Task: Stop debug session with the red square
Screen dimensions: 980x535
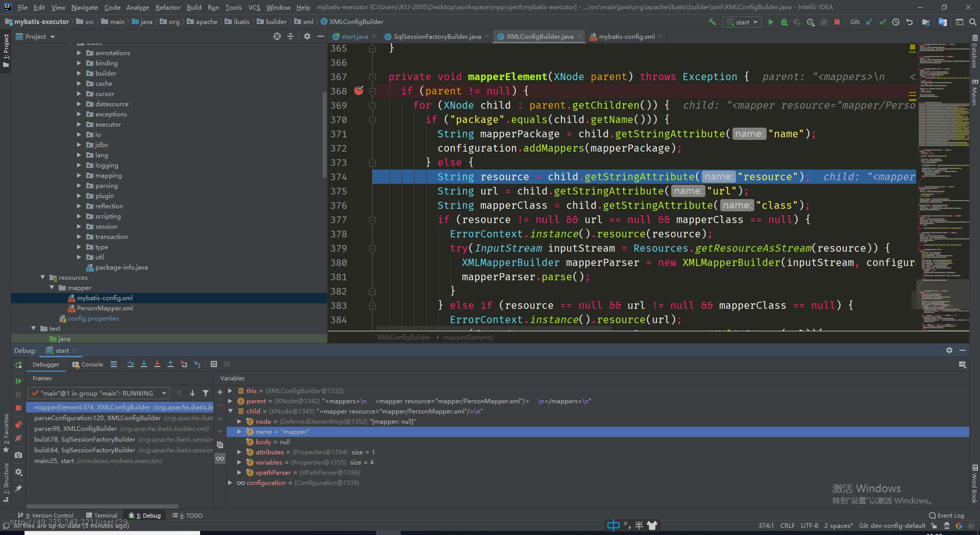Action: pos(18,408)
